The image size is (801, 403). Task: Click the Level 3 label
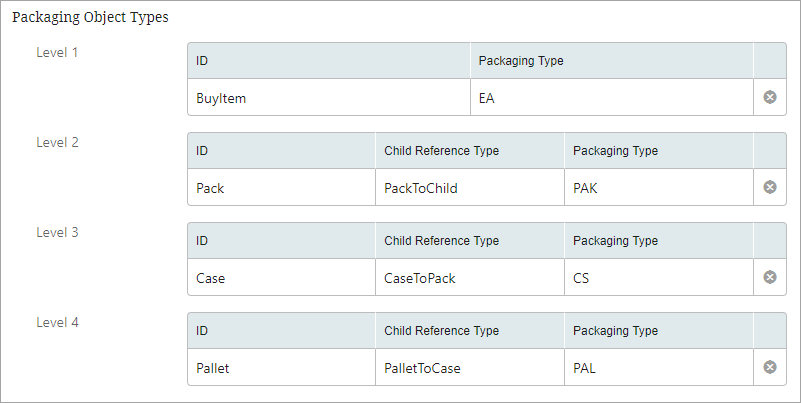point(57,232)
